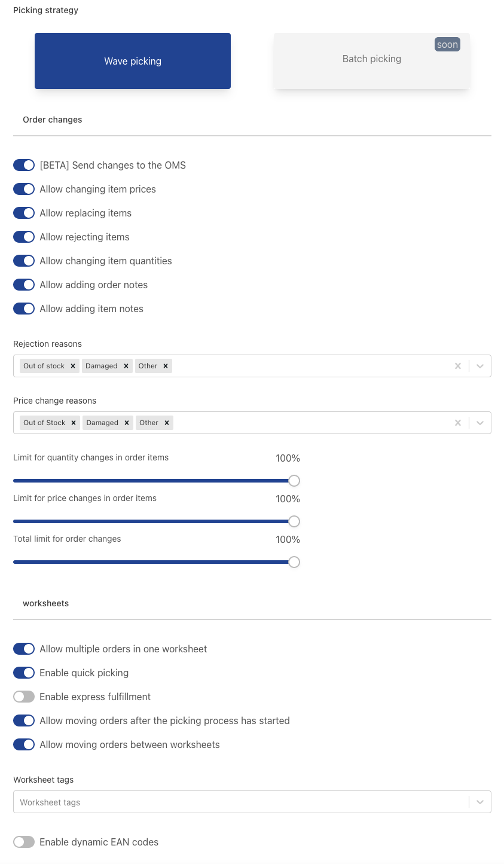Open the Price change reasons dropdown

pos(480,423)
